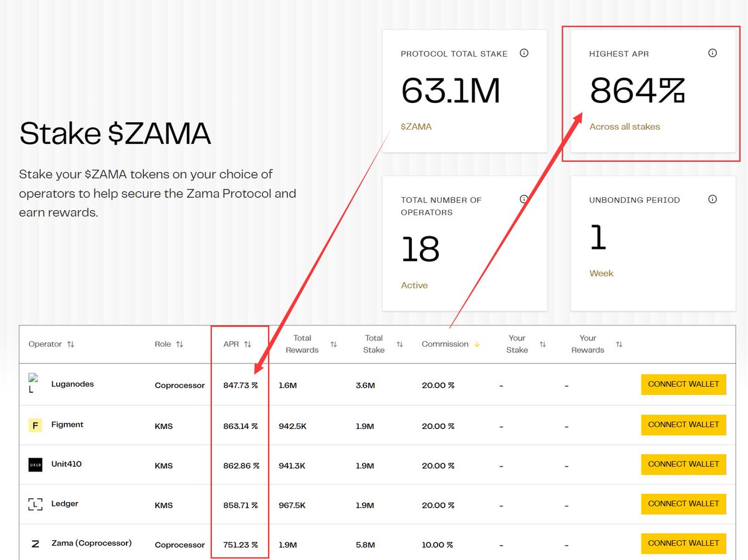This screenshot has height=560, width=748.
Task: Click the Figment KMS role cell
Action: (x=164, y=426)
